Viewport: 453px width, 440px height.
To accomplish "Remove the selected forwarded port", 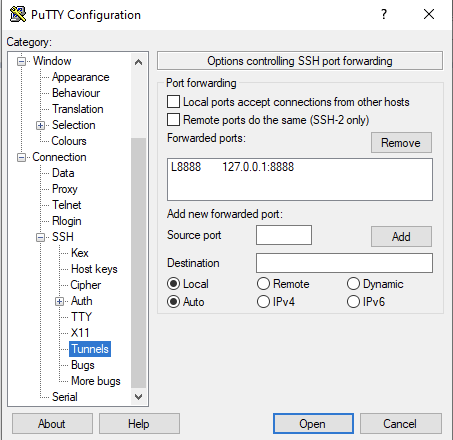I will coord(401,143).
